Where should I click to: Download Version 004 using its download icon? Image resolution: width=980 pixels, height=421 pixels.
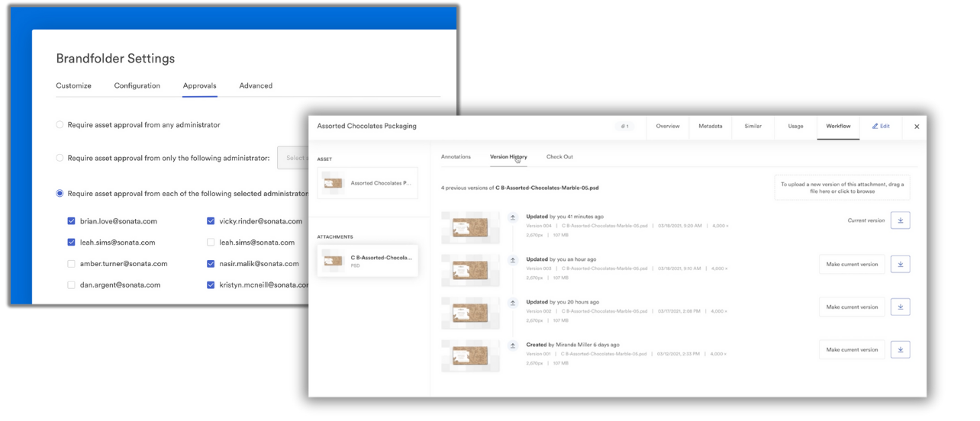pyautogui.click(x=901, y=220)
